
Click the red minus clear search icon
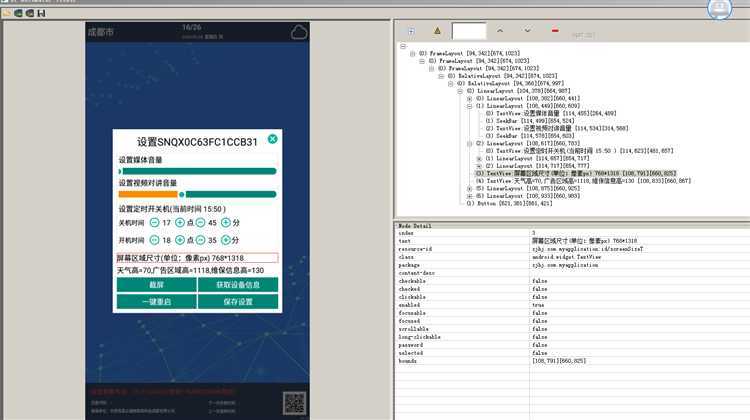(555, 31)
